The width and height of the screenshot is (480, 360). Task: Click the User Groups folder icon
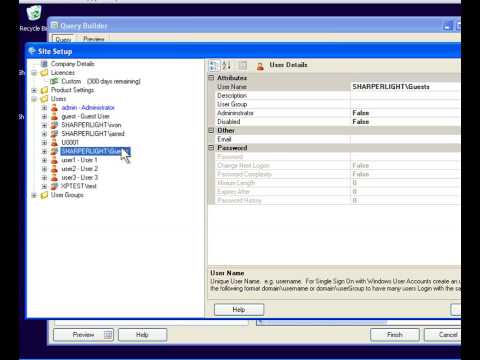(44, 195)
